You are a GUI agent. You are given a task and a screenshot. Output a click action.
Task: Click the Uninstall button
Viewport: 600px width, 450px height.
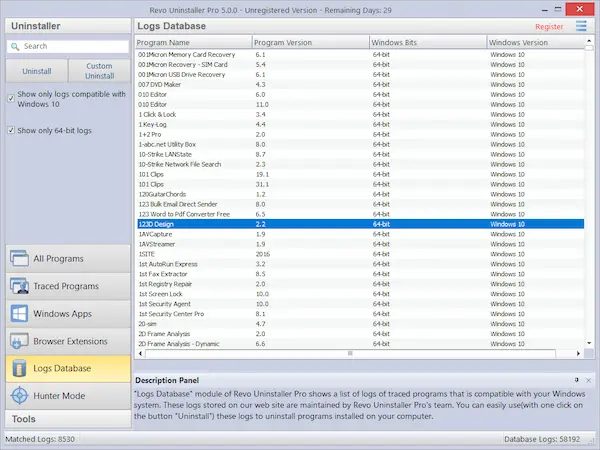(x=37, y=71)
